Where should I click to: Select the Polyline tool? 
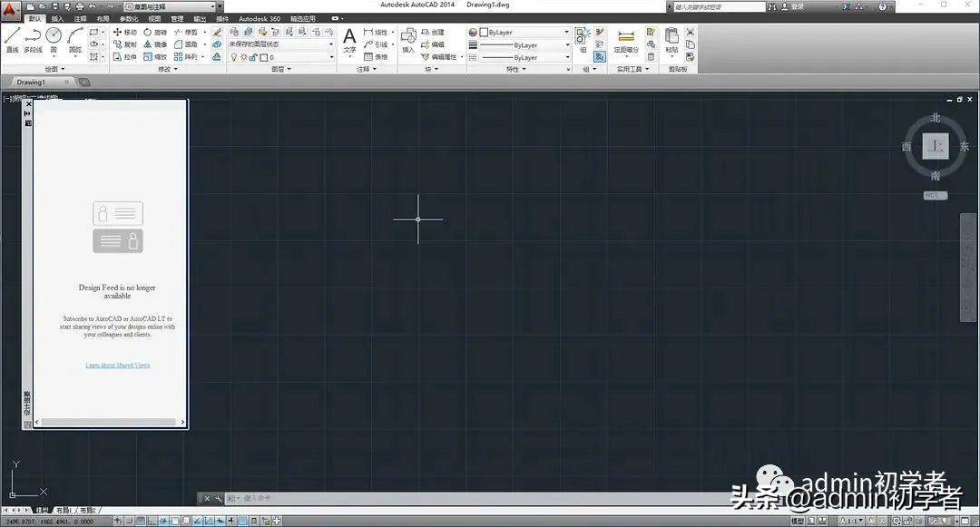32,37
